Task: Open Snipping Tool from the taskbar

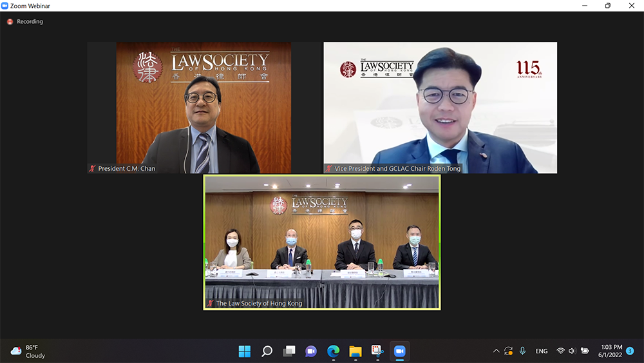Action: [x=377, y=351]
